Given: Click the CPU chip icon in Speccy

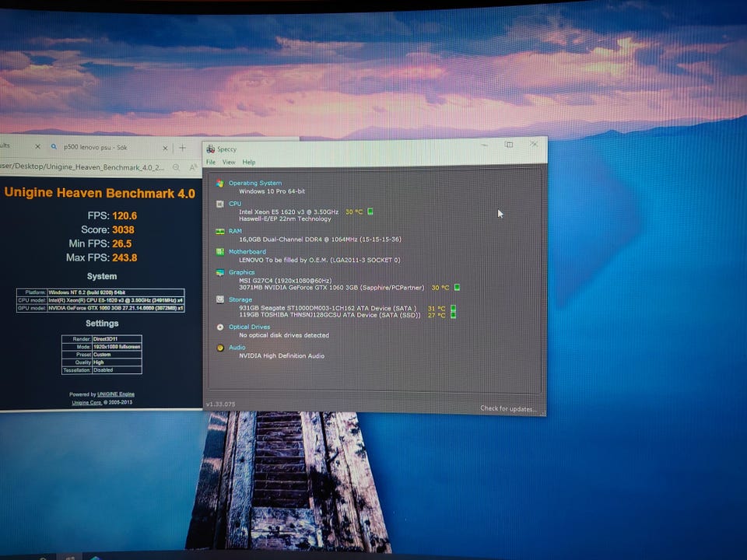Looking at the screenshot, I should pyautogui.click(x=219, y=204).
